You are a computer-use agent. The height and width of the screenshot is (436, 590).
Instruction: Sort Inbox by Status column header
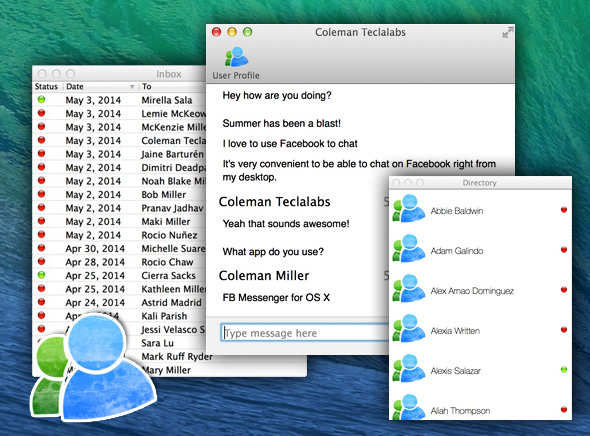point(46,87)
